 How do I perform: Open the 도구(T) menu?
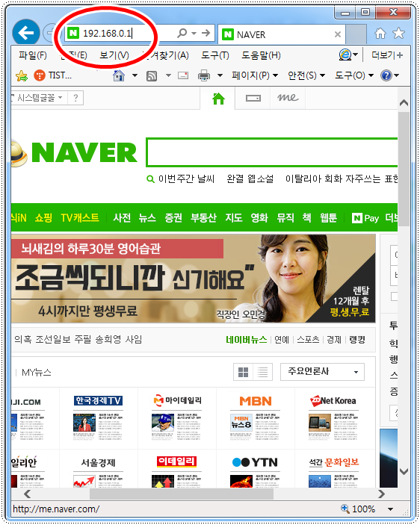[215, 55]
